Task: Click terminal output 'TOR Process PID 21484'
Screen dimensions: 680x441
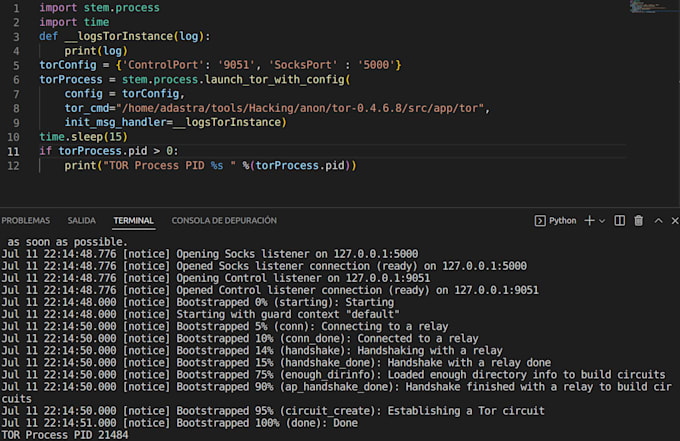Action: tap(65, 435)
